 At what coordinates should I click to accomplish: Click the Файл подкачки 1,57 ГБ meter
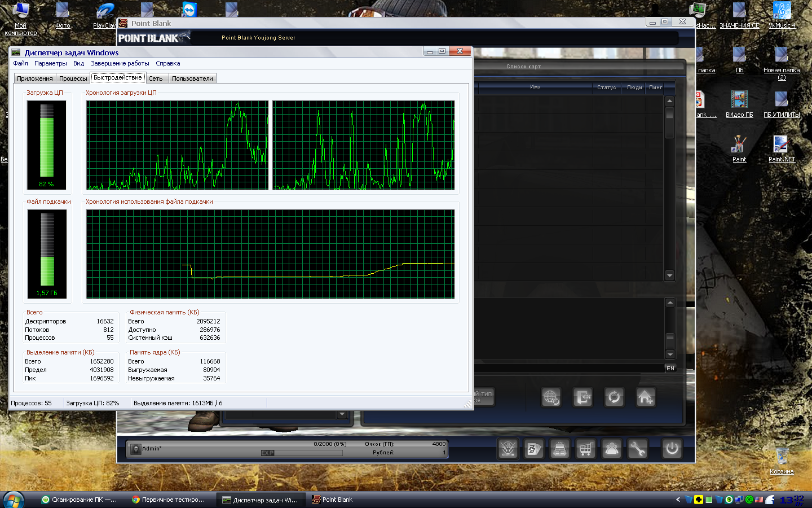47,254
